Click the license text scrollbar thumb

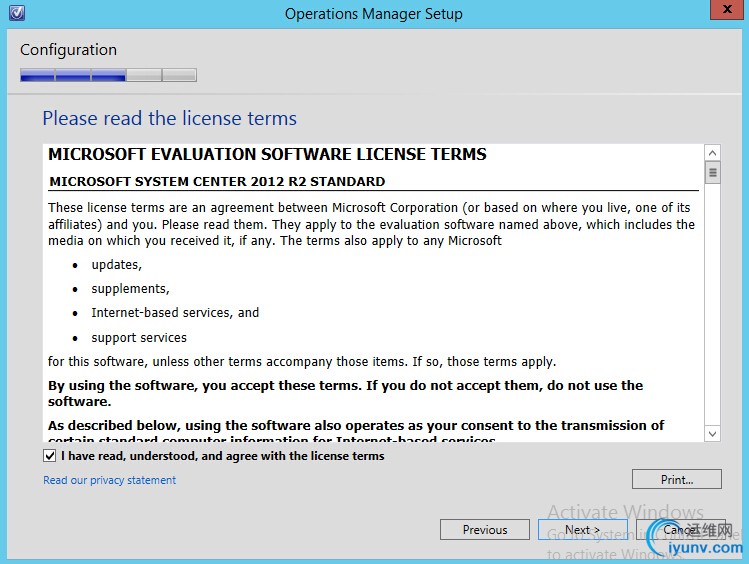tap(712, 172)
